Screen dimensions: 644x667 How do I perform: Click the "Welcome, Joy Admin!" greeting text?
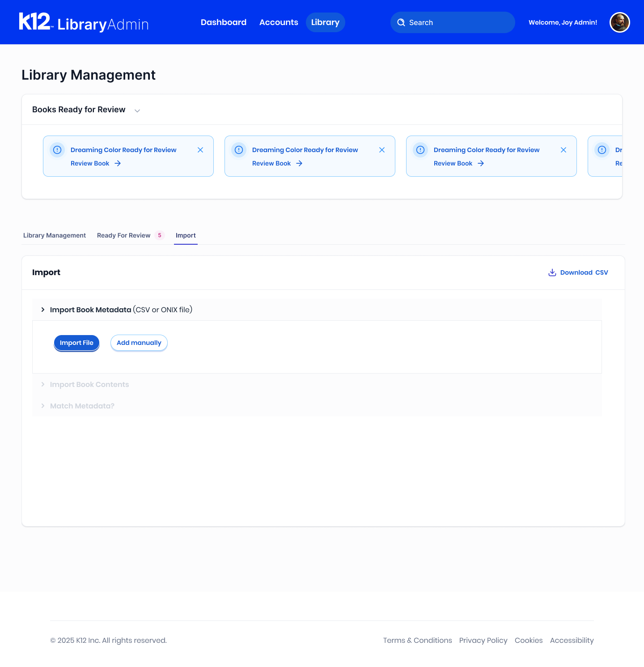(563, 22)
